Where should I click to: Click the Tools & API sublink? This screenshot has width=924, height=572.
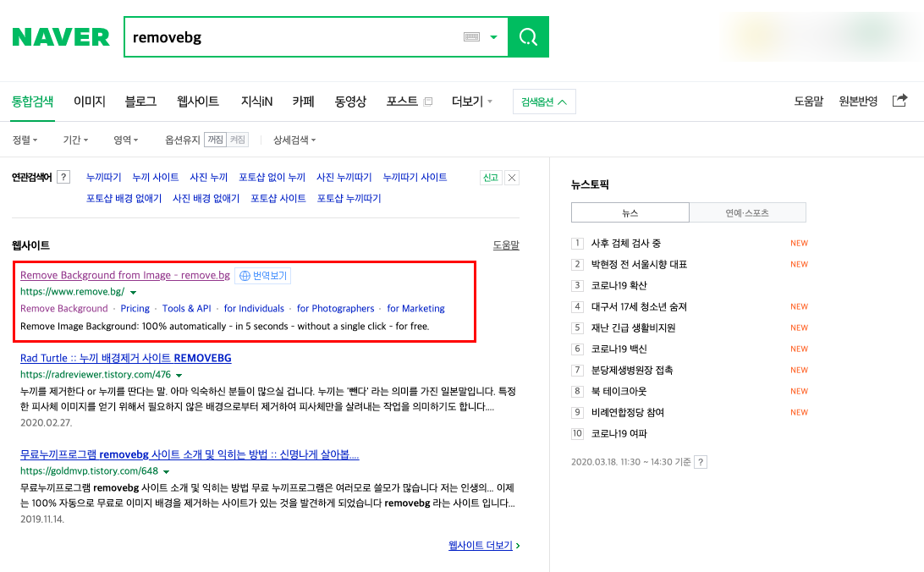coord(186,308)
